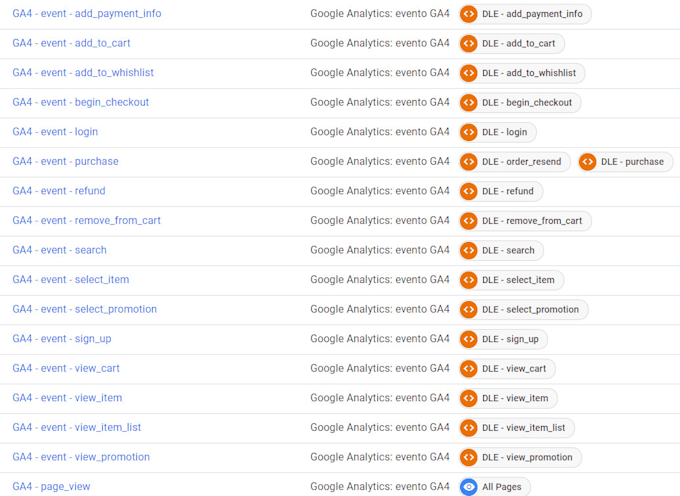The image size is (680, 496).
Task: Click the orange icon of DLE - sign_up trigger
Action: (x=469, y=339)
